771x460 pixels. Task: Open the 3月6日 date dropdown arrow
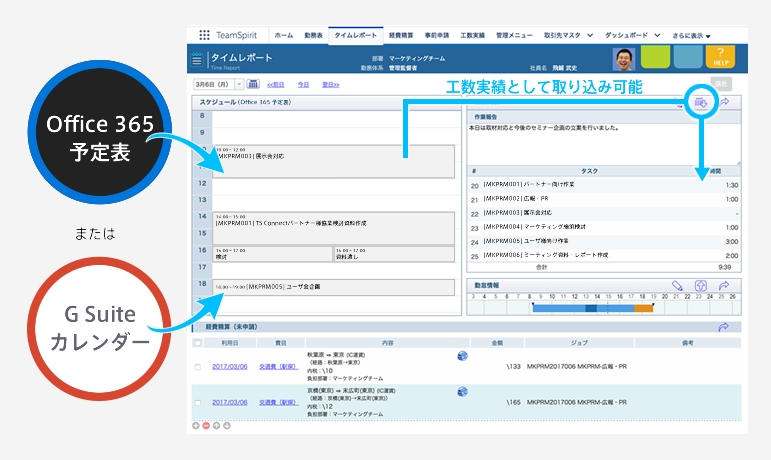(x=239, y=84)
